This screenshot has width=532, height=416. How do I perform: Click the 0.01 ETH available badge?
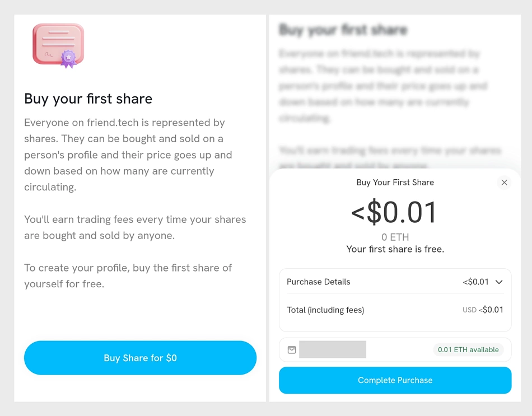coord(468,349)
